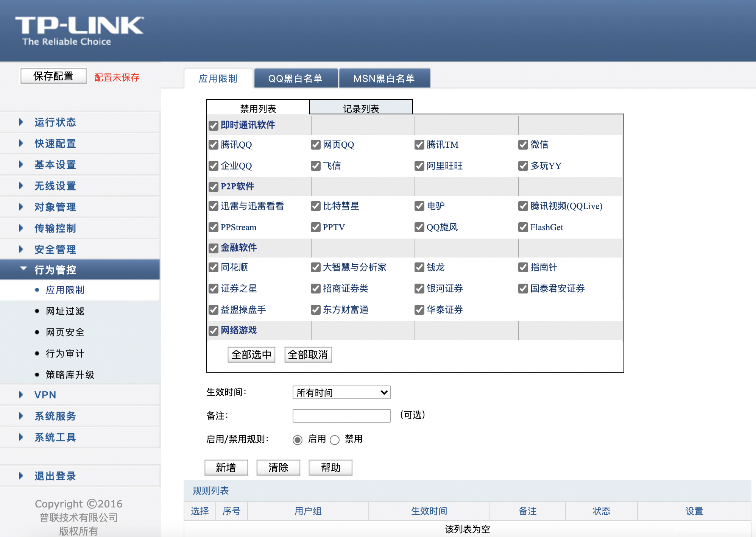Expand the 无线设置 sidebar section
The image size is (756, 537).
point(55,186)
